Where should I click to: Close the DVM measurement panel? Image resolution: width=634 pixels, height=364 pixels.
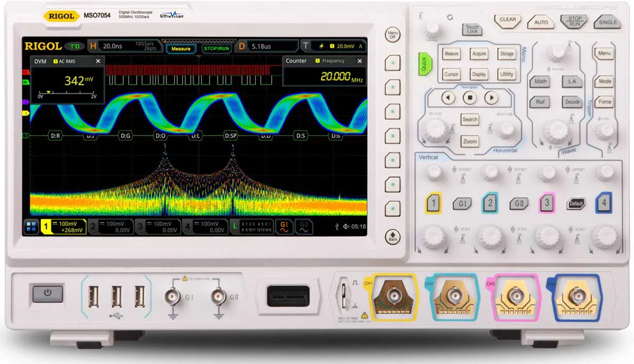98,61
